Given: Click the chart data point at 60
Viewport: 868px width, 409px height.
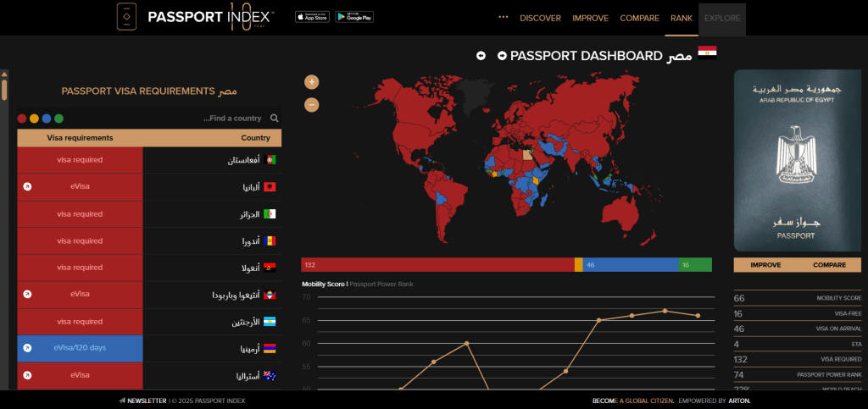Looking at the screenshot, I should click(x=467, y=343).
